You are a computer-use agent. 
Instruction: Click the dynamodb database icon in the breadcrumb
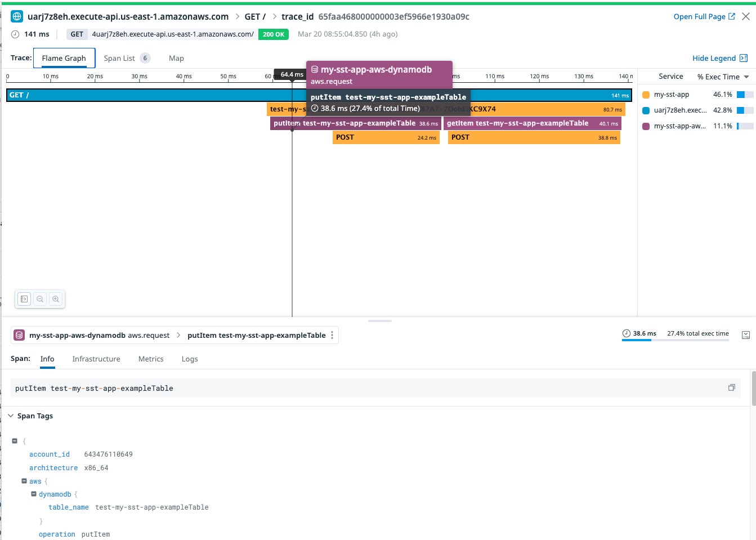coord(19,335)
